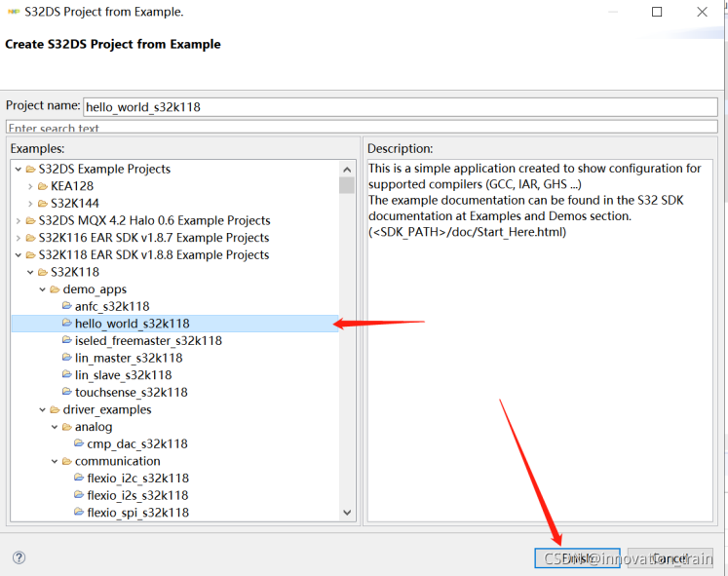Click the KEA128 folder icon
The height and width of the screenshot is (576, 728).
tap(43, 186)
